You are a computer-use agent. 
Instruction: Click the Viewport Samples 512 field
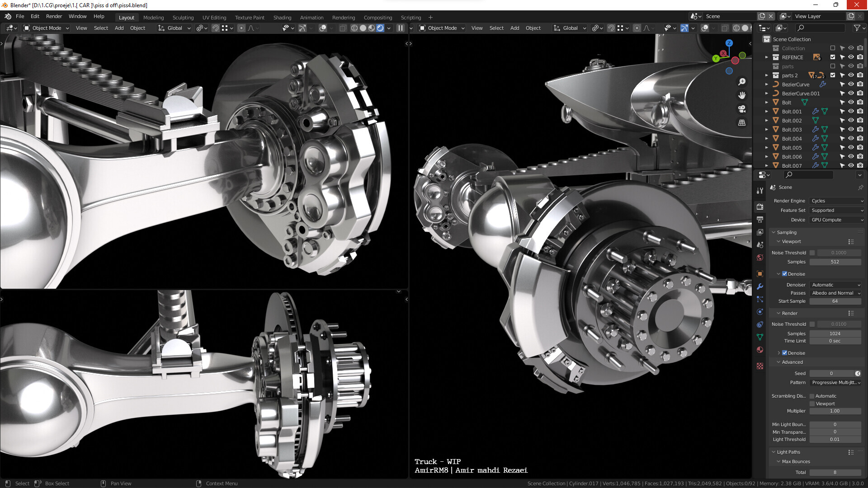tap(835, 262)
